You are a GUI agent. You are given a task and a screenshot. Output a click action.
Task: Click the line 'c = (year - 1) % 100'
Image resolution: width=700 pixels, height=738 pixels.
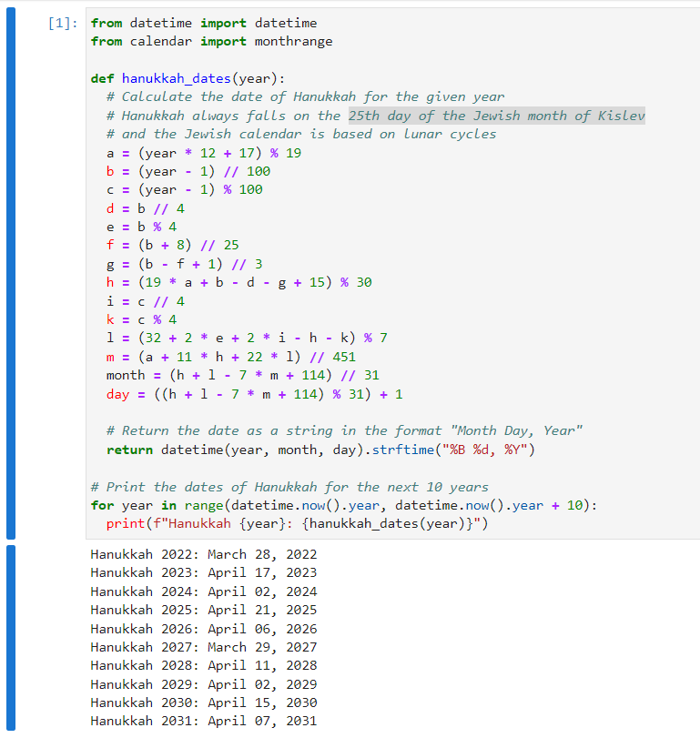click(x=185, y=189)
